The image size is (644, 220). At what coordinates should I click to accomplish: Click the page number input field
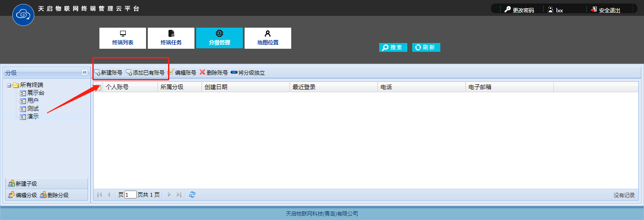[x=131, y=195]
